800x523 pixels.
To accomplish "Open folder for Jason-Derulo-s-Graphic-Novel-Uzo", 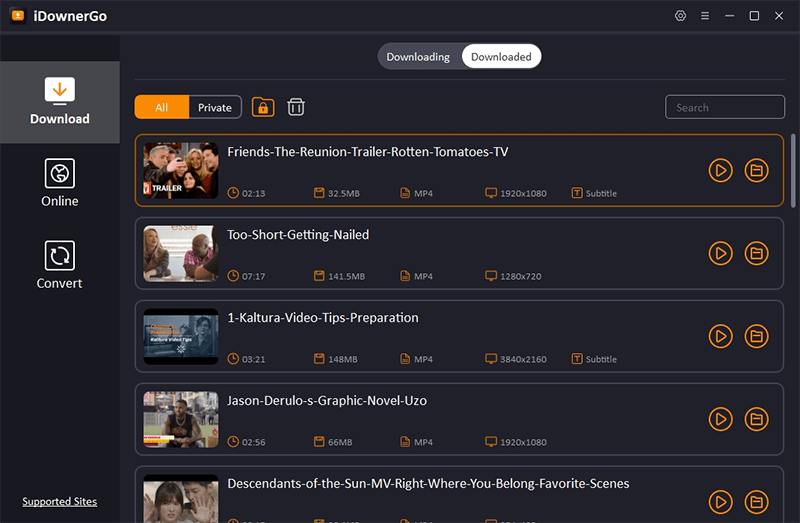I will (757, 419).
